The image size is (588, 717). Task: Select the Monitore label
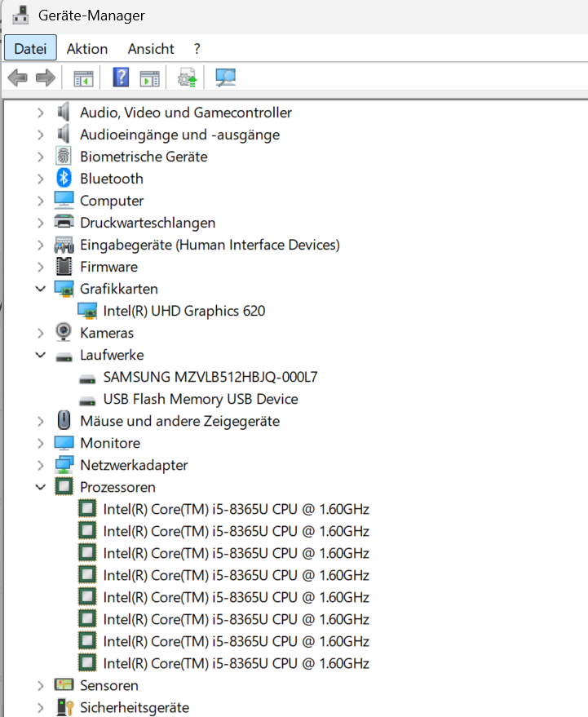[x=110, y=443]
